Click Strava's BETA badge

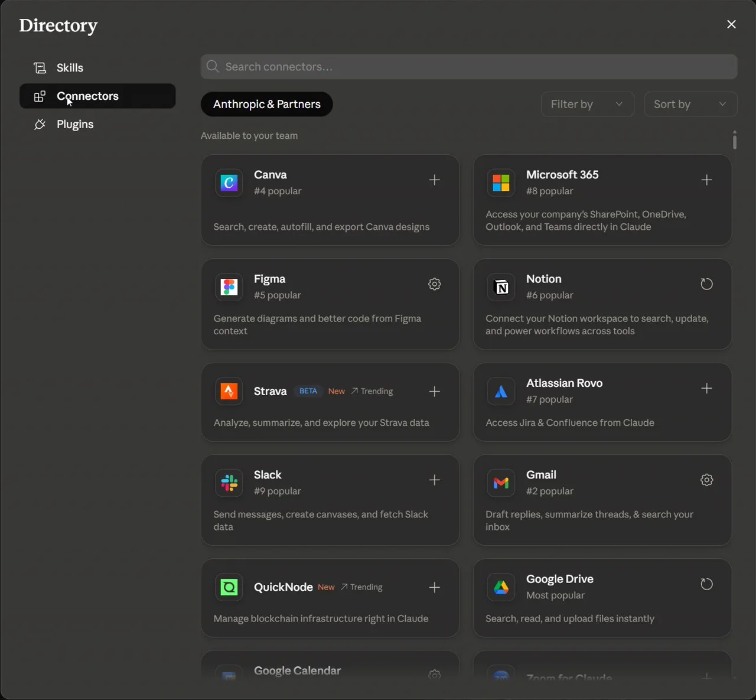click(308, 391)
